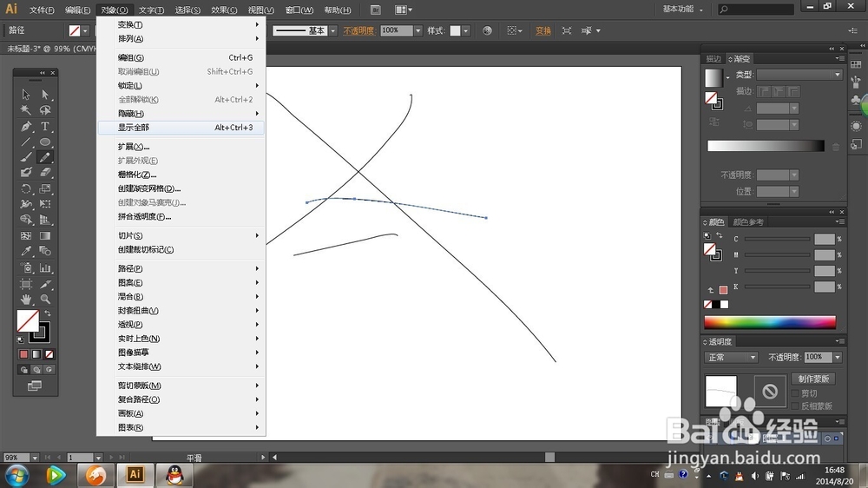Click the gradient slider bar
The width and height of the screenshot is (868, 488).
[x=766, y=146]
